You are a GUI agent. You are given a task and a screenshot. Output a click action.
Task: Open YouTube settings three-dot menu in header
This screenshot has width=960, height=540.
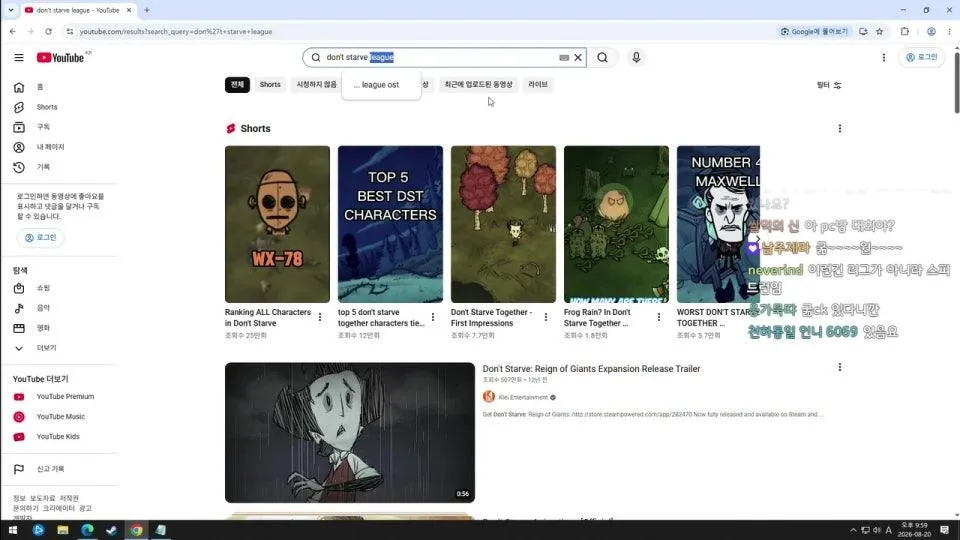pyautogui.click(x=883, y=58)
